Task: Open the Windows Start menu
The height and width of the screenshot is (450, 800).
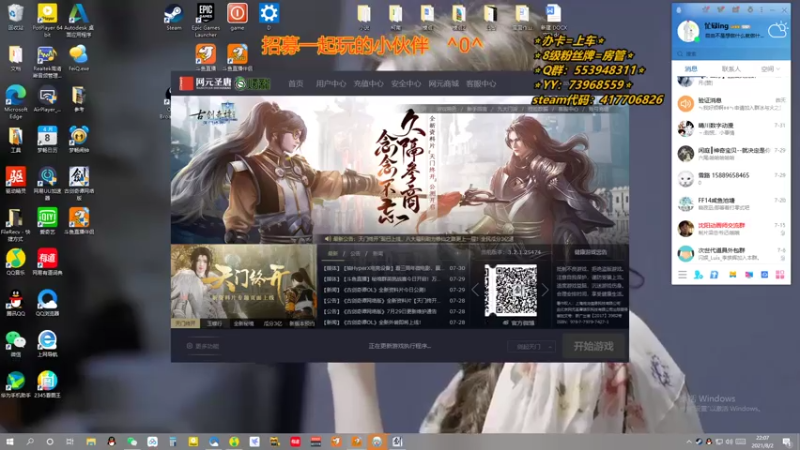Action: pos(10,441)
